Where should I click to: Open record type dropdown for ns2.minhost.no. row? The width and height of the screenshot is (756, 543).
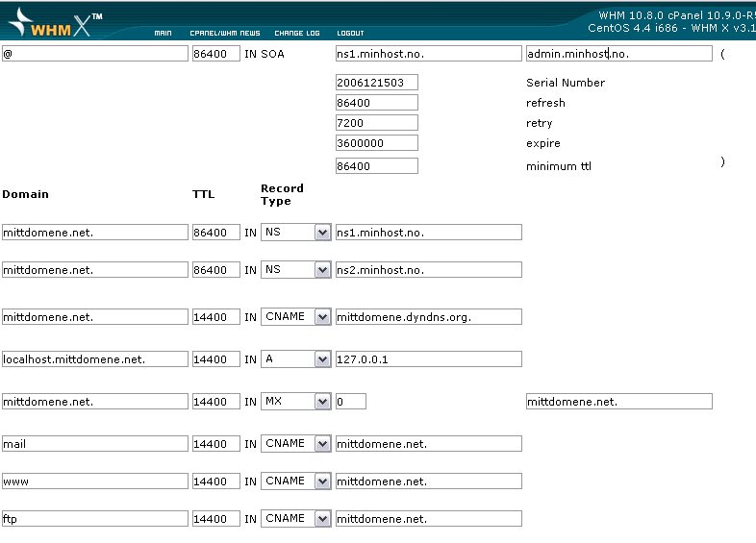pos(296,270)
